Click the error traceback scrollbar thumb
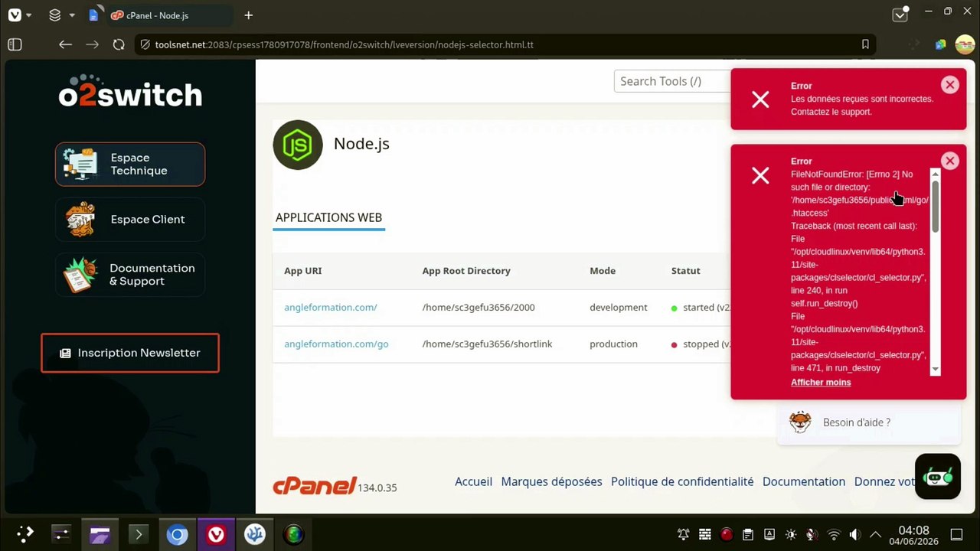The width and height of the screenshot is (980, 551). coord(935,207)
